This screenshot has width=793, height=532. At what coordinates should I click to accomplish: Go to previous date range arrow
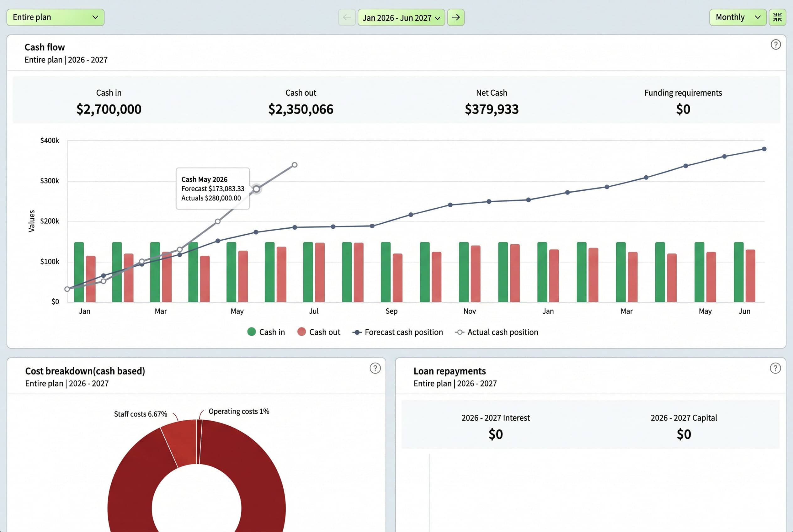(347, 17)
